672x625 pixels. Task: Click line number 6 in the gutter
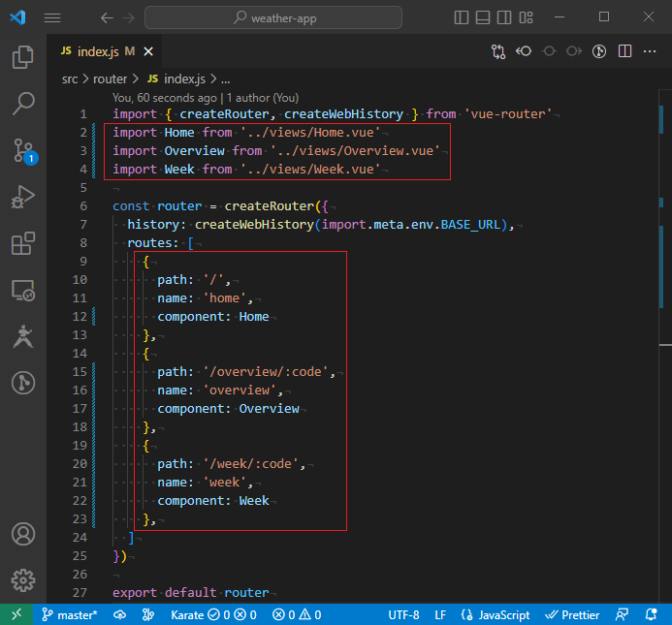click(x=83, y=206)
